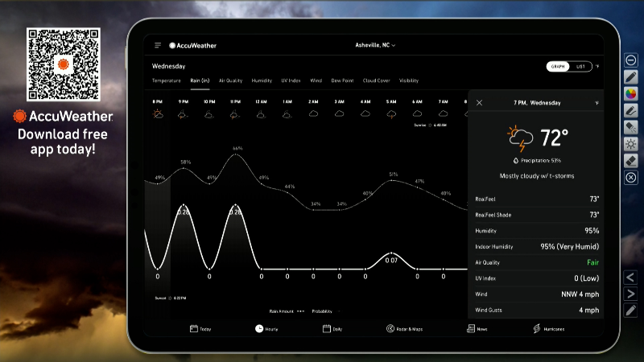Select the 6 AM cloud icon
Viewport: 644px width, 362px height.
417,113
